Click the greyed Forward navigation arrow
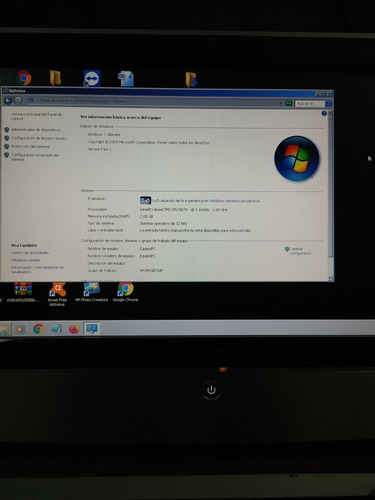Image resolution: width=375 pixels, height=500 pixels. [18, 100]
